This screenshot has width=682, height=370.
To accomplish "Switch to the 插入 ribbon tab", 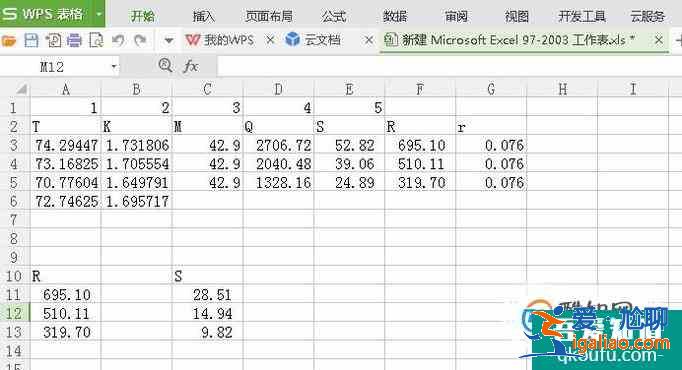I will pos(204,17).
